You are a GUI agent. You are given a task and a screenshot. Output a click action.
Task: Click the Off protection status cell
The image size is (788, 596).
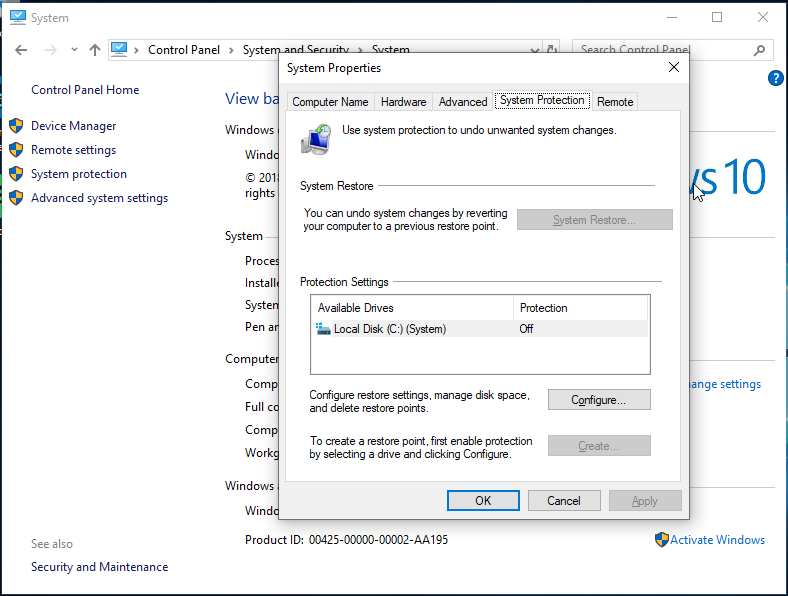tap(526, 329)
